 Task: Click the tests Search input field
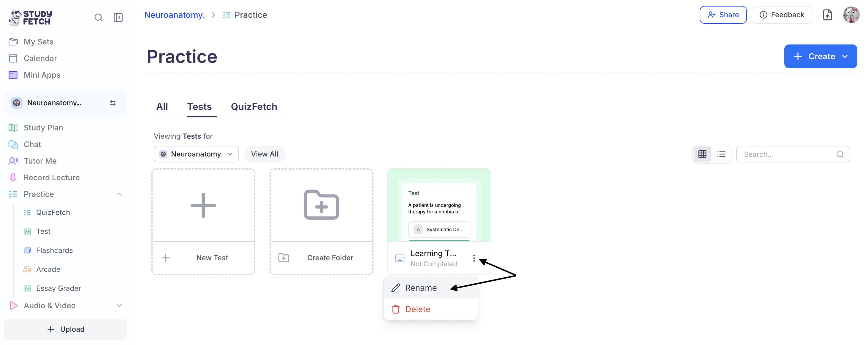(x=788, y=154)
